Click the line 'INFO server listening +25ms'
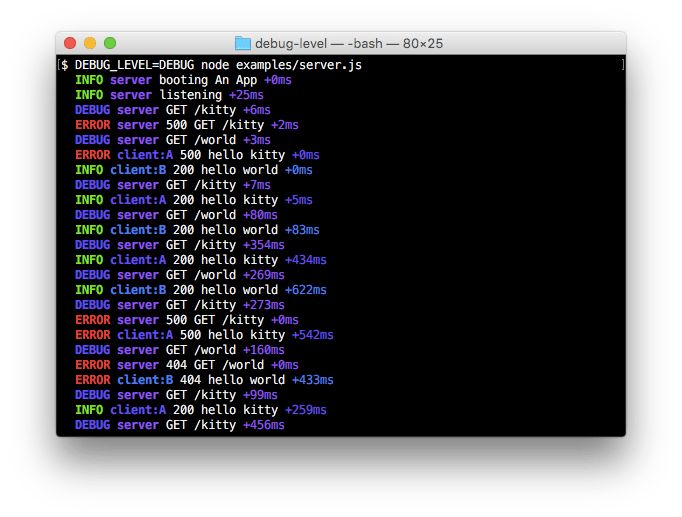This screenshot has width=682, height=517. (x=169, y=95)
